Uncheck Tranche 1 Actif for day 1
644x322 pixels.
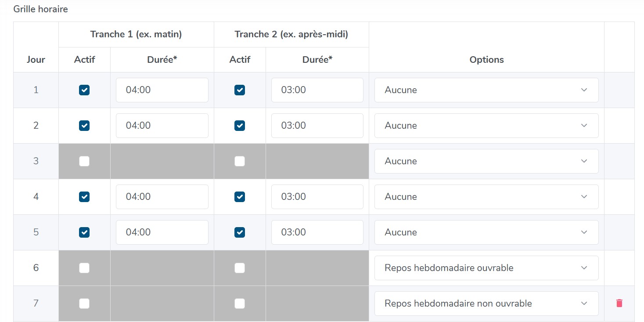coord(84,90)
